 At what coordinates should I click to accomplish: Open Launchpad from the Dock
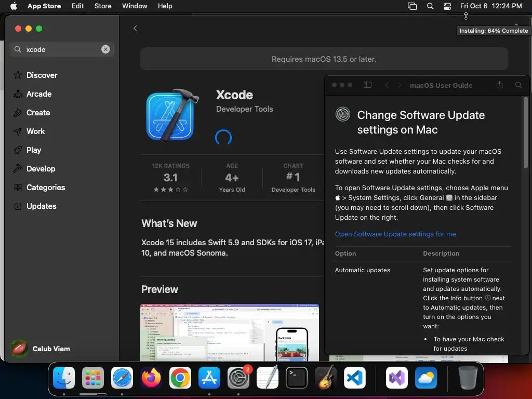pos(93,378)
